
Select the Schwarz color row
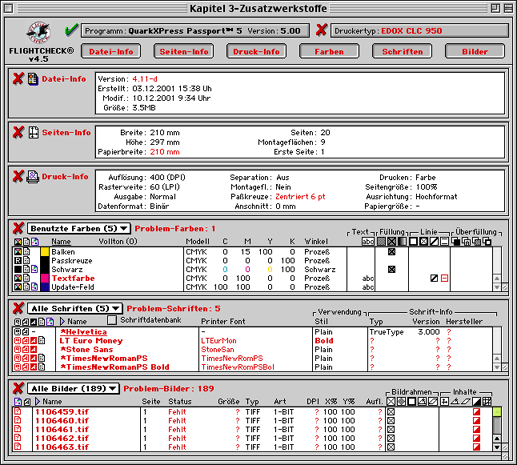253,269
